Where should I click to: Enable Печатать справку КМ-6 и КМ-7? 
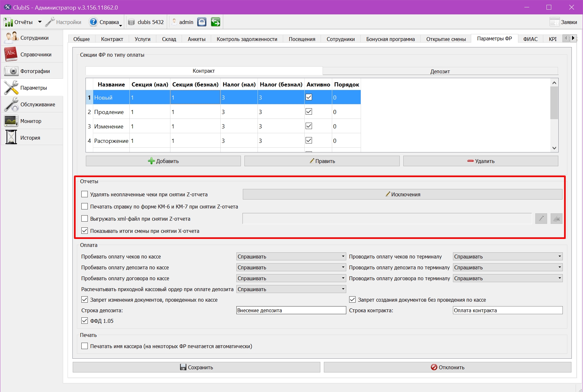tap(85, 206)
